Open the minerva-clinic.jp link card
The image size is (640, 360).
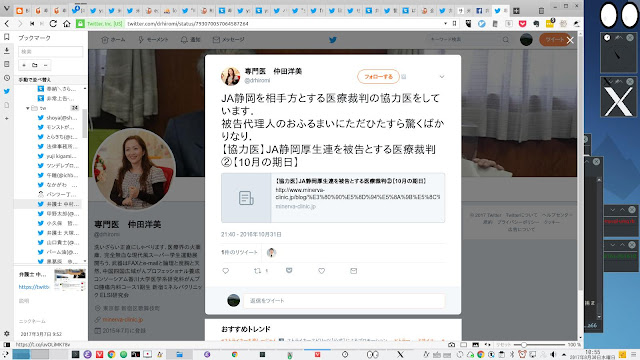click(333, 198)
